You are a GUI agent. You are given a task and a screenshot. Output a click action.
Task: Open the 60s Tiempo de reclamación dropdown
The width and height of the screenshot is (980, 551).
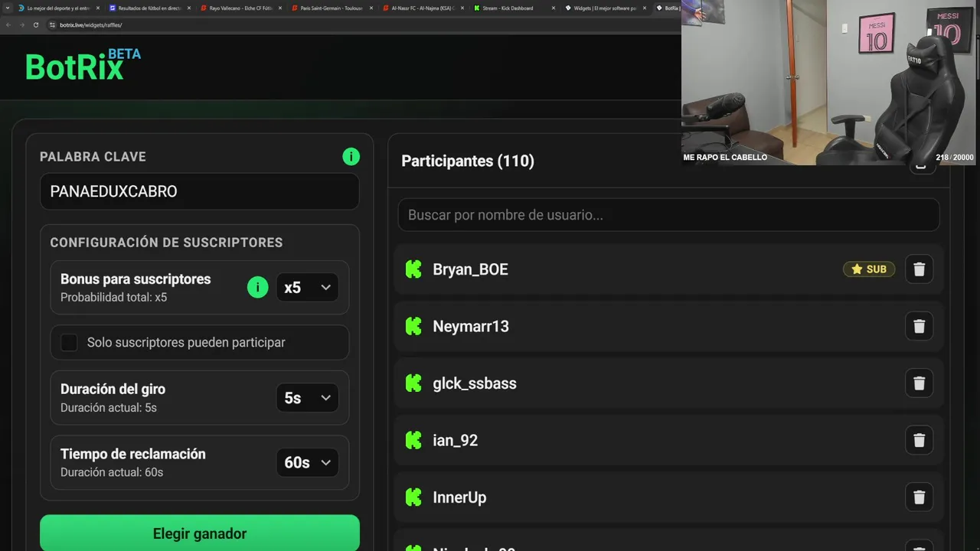[x=307, y=462]
